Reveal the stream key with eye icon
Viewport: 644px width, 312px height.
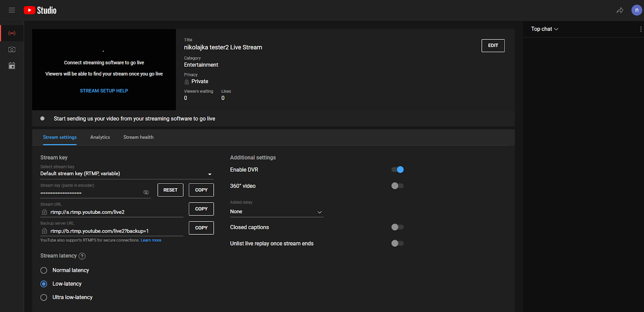pyautogui.click(x=146, y=192)
